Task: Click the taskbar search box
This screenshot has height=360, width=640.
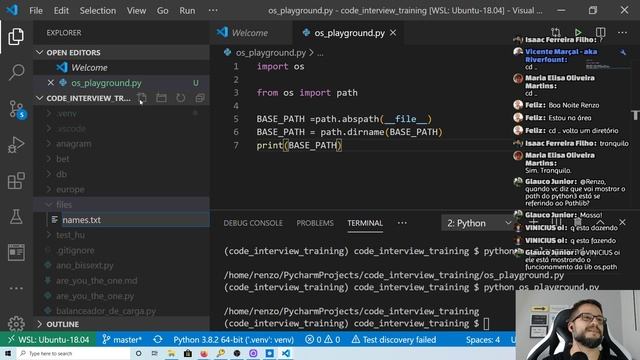Action: click(73, 353)
